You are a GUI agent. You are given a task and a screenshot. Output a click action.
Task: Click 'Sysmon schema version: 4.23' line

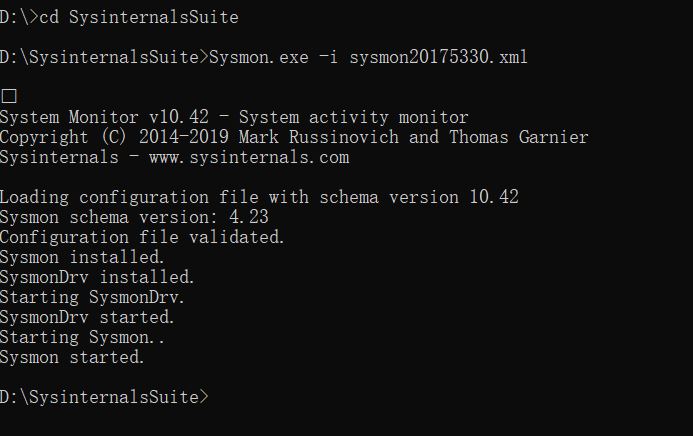point(134,217)
